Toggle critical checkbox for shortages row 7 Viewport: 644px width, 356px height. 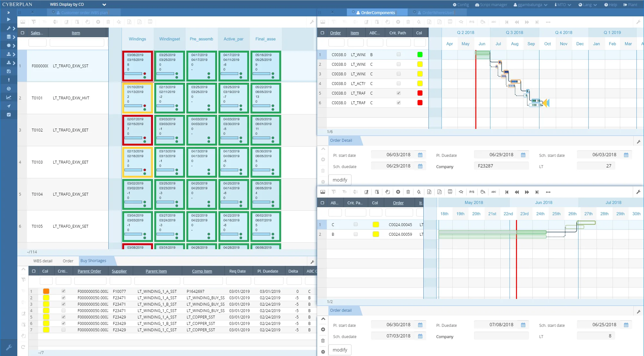pos(64,330)
